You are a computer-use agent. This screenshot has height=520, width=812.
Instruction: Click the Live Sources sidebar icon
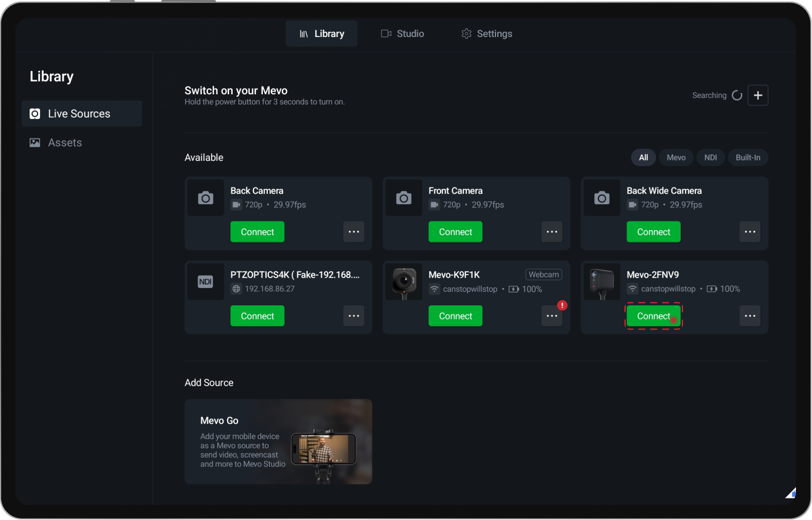pyautogui.click(x=35, y=113)
